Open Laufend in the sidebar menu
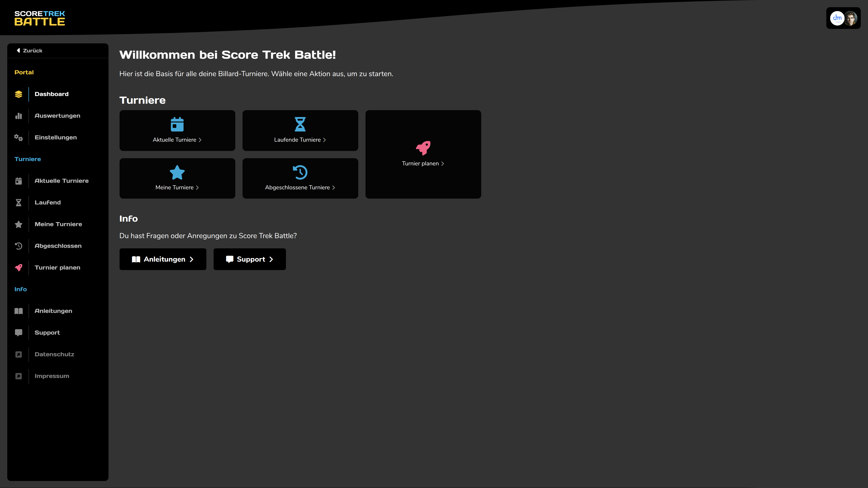 (x=47, y=202)
